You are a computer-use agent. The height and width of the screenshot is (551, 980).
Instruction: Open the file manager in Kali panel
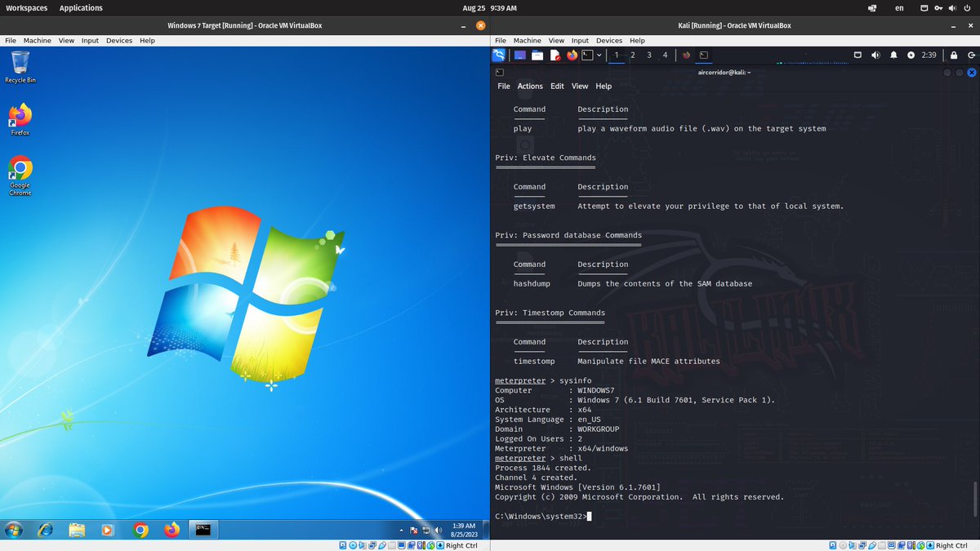(537, 55)
